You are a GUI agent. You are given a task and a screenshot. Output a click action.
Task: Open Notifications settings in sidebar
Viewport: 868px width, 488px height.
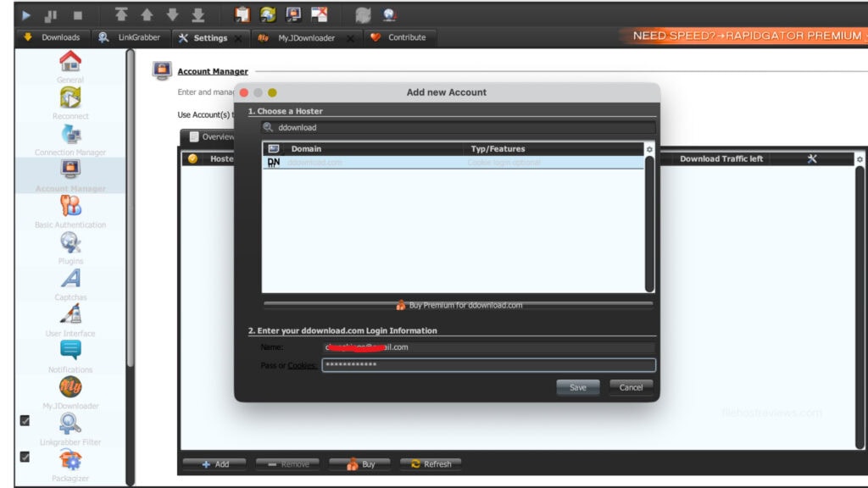click(x=70, y=357)
